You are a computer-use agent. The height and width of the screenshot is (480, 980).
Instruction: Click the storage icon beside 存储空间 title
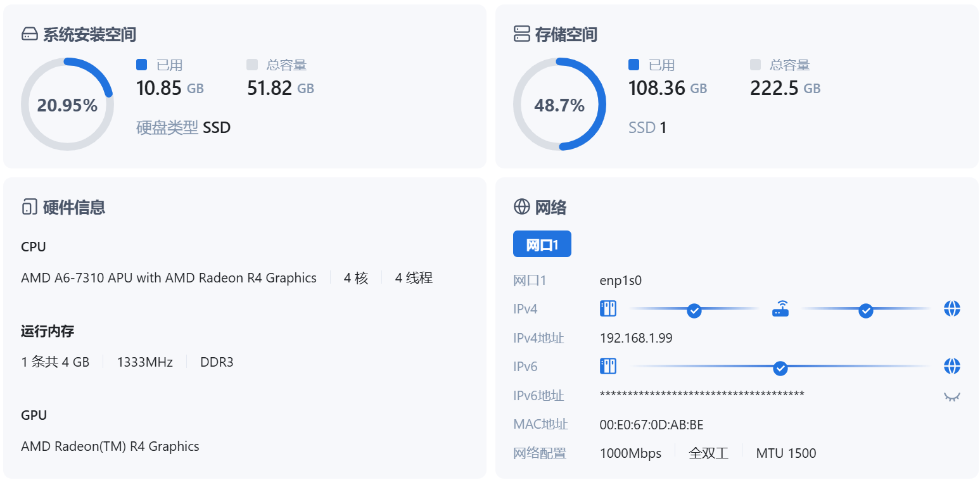pos(521,34)
